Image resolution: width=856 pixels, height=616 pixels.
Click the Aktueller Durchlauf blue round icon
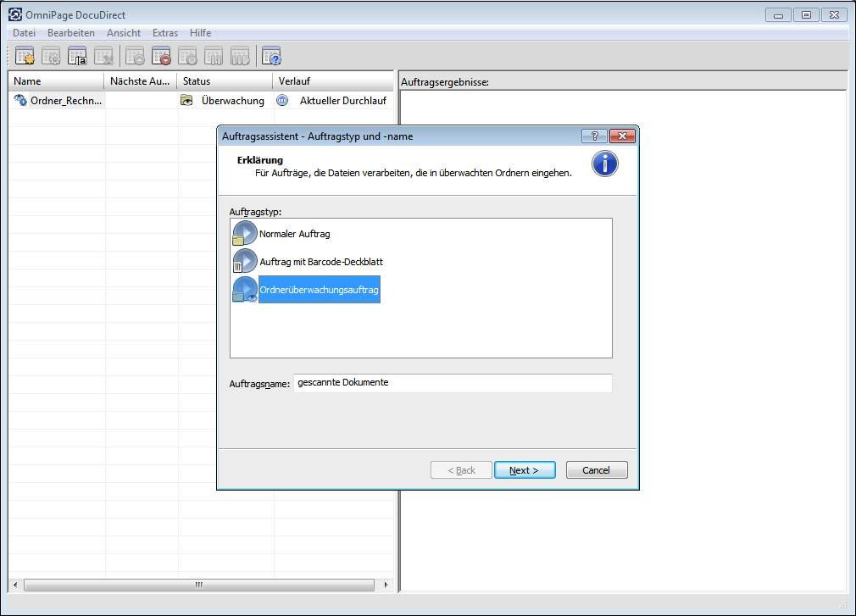(x=282, y=100)
